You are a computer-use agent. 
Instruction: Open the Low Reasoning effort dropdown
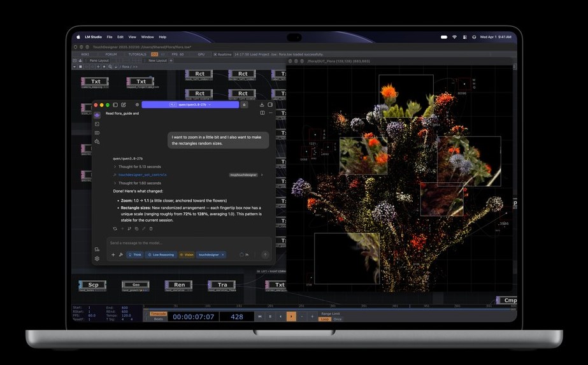(x=161, y=255)
